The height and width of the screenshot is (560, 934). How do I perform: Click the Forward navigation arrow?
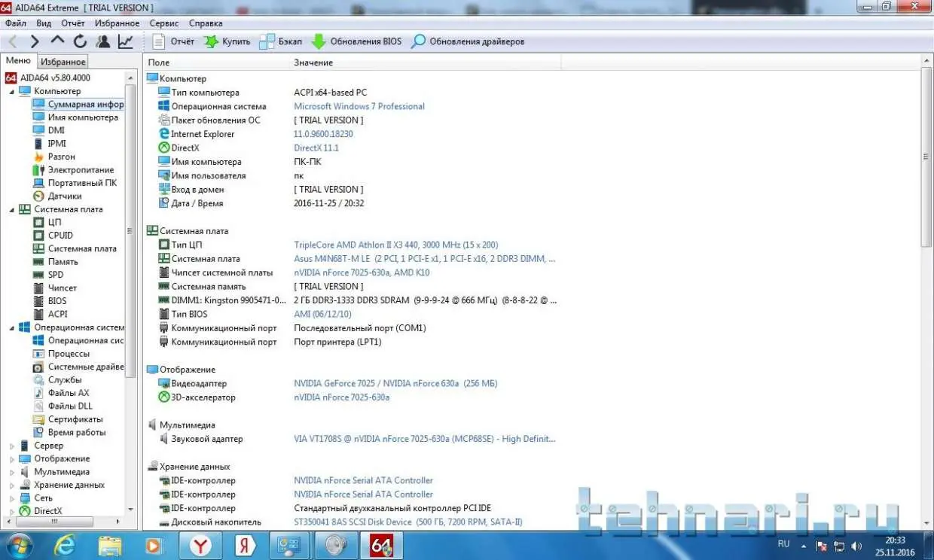tap(35, 41)
